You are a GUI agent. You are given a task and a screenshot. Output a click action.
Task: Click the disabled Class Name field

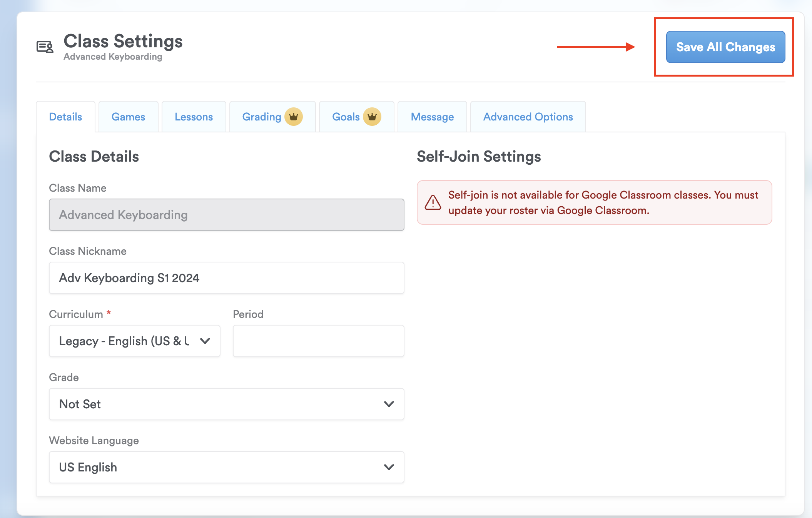coord(226,215)
